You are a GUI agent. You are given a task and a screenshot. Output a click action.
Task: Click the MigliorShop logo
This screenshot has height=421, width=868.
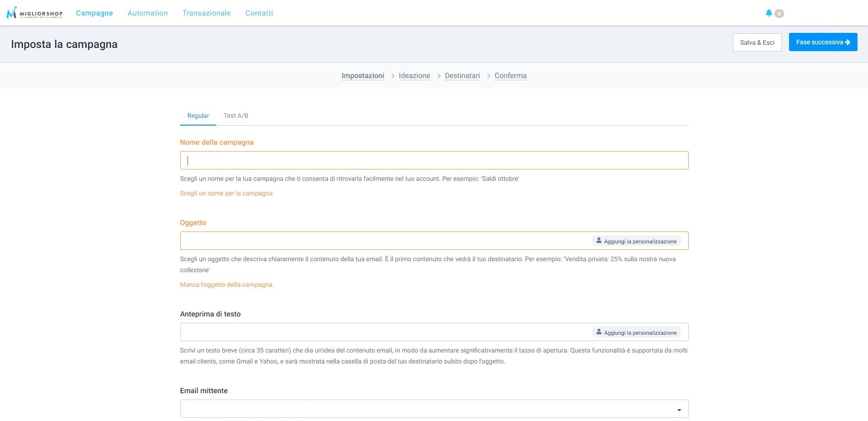click(34, 13)
